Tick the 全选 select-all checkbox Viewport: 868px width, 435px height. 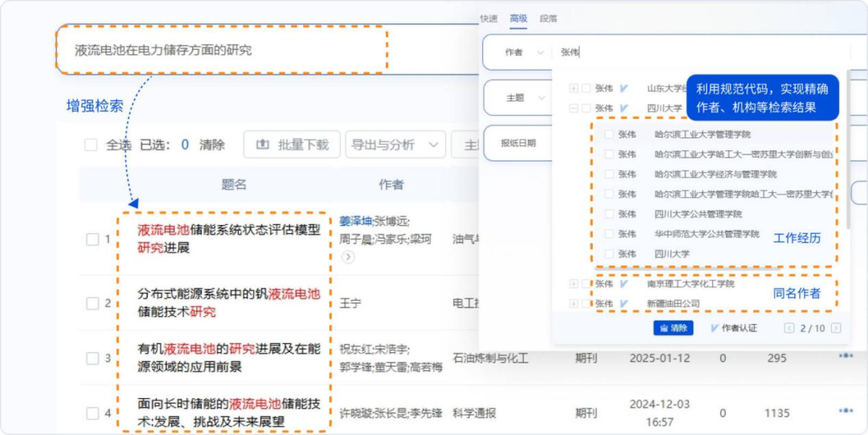coord(92,146)
